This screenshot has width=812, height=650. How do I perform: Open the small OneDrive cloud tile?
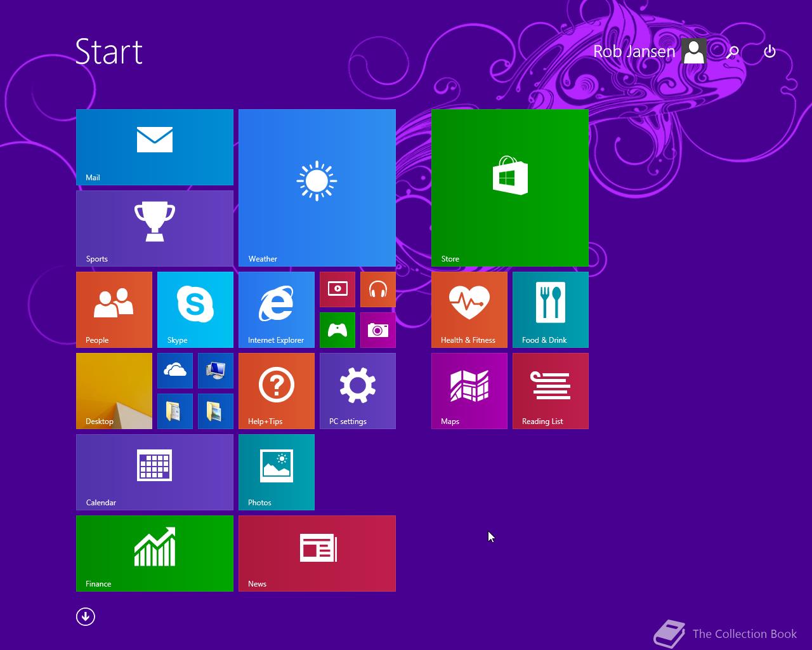pyautogui.click(x=175, y=371)
